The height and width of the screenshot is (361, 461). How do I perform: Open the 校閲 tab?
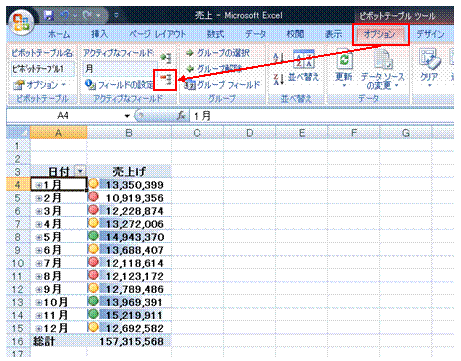pos(295,34)
